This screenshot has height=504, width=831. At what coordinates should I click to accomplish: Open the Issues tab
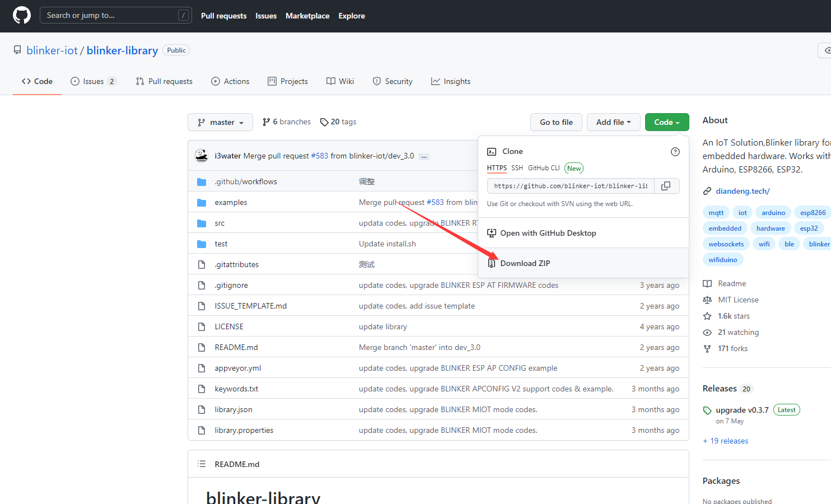[x=94, y=81]
